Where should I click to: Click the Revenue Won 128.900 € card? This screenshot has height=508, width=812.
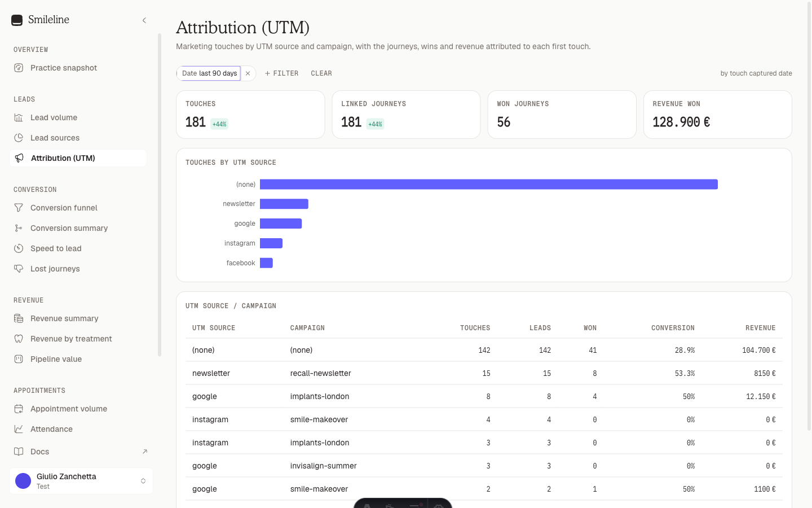point(718,115)
